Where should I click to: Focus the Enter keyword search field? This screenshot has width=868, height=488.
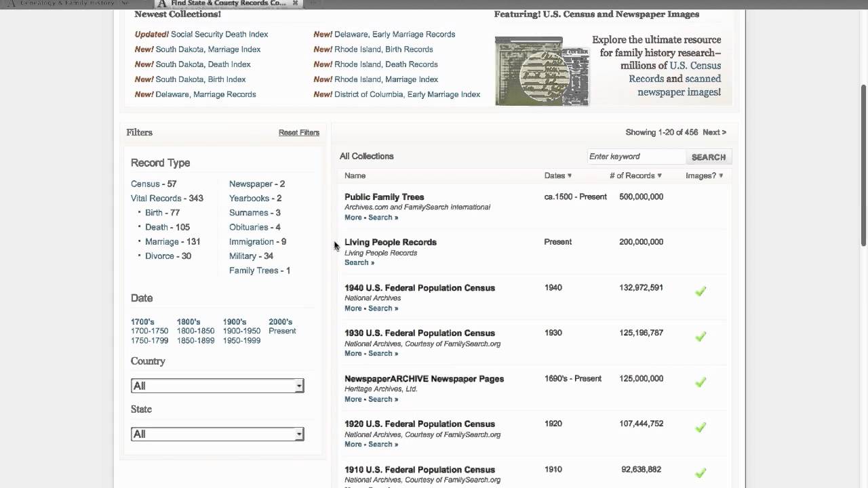tap(636, 157)
